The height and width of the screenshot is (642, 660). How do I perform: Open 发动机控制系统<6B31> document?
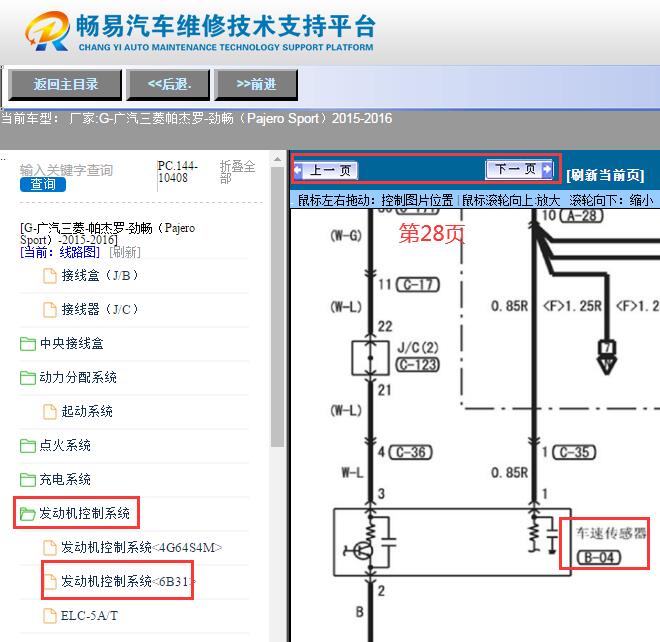coord(128,581)
